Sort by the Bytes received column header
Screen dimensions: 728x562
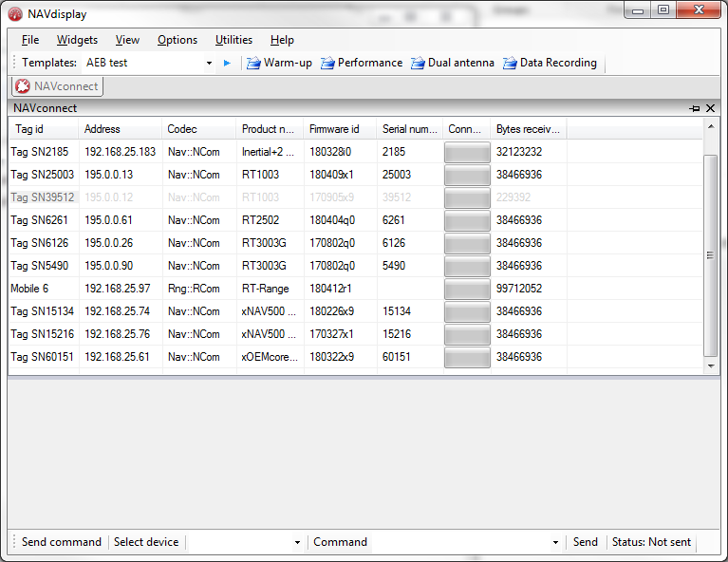(529, 129)
